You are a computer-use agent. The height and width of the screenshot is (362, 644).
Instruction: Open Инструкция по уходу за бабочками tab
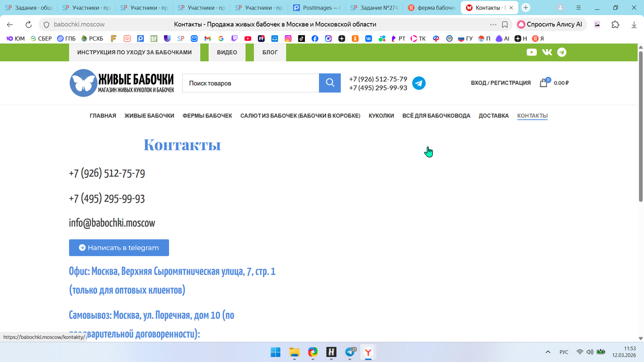pos(134,52)
